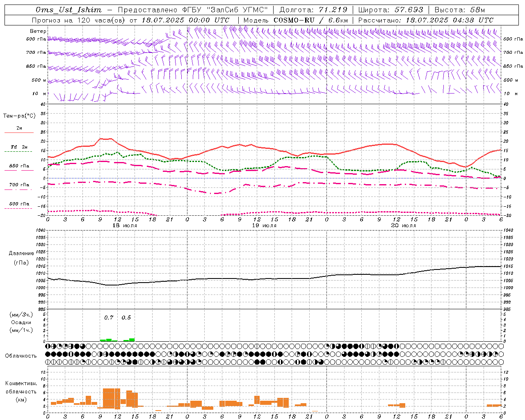
Task: Click the green precipitation bars below 0.7
Action: [109, 340]
